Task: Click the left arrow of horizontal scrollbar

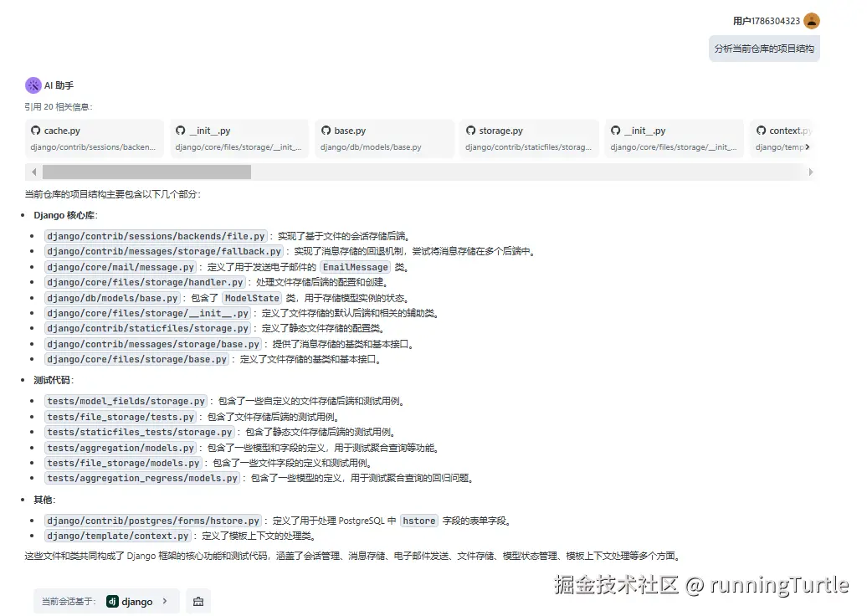Action: [x=33, y=172]
